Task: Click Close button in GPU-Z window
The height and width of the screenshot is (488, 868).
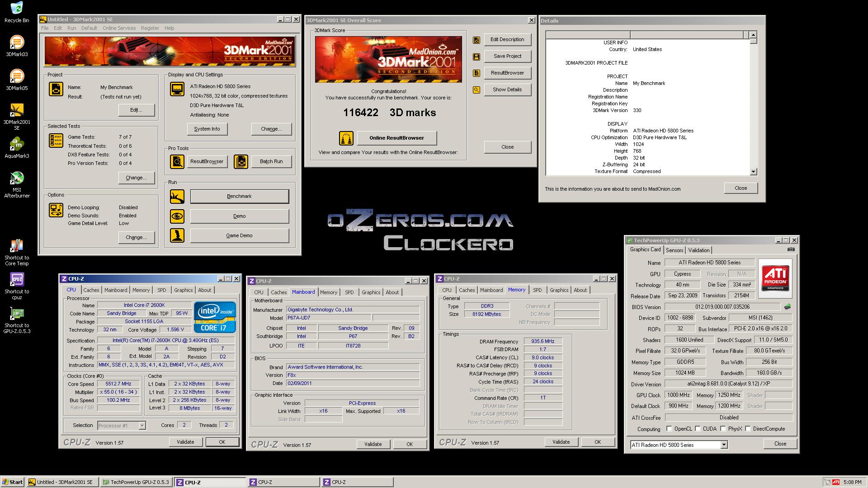Action: [x=780, y=444]
